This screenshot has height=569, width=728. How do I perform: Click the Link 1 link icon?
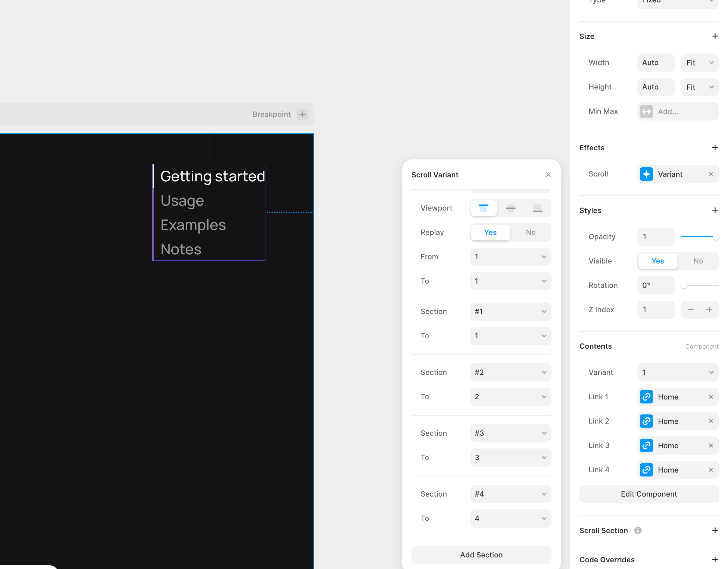click(x=646, y=397)
